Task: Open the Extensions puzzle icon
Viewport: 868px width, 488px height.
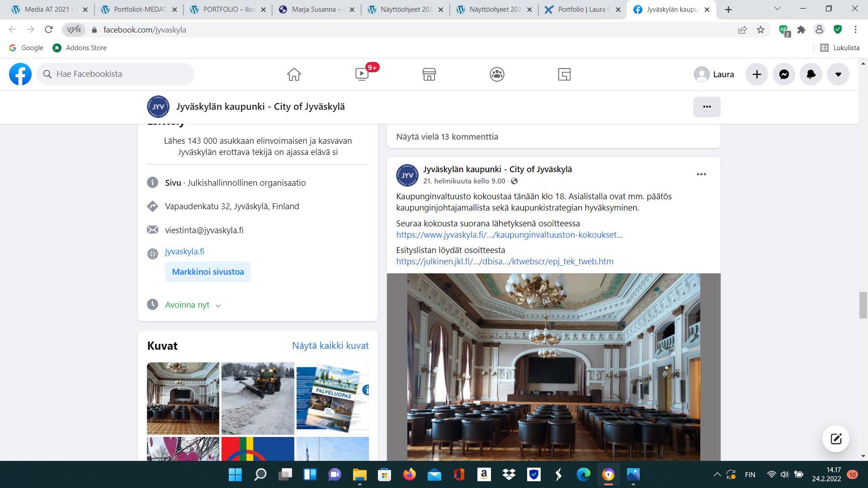Action: pos(802,30)
